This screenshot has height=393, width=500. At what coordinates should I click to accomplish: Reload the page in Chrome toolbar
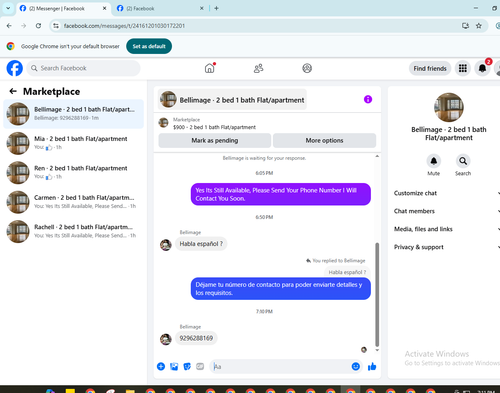pos(38,26)
